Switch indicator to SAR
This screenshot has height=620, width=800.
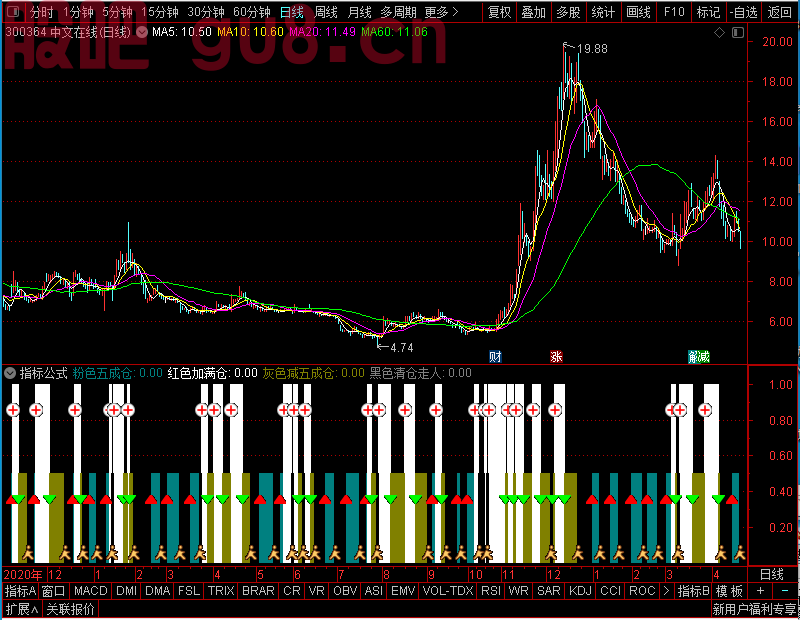[549, 591]
